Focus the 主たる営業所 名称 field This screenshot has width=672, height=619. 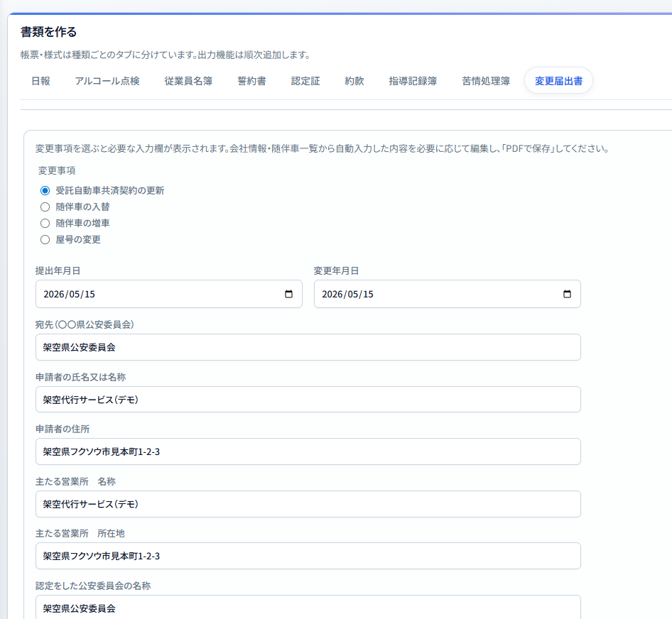tap(308, 504)
